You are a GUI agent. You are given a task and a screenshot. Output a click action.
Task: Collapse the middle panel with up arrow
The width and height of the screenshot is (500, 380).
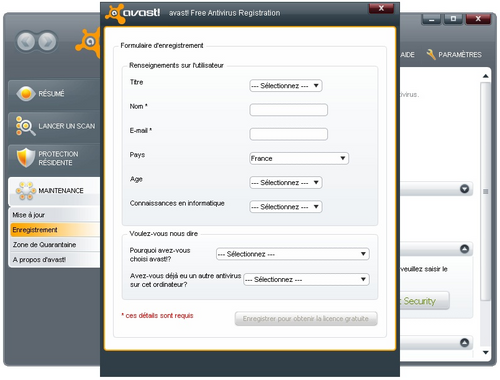tap(464, 249)
